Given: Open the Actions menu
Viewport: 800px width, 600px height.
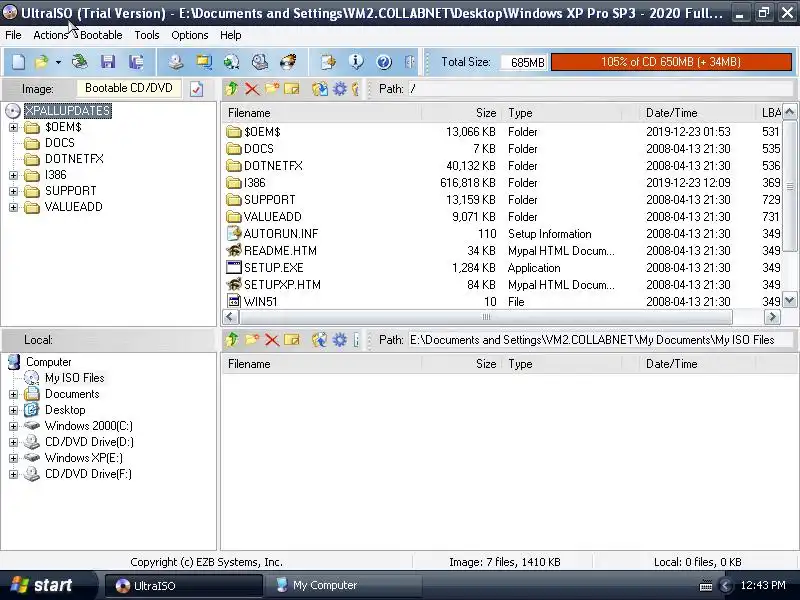Looking at the screenshot, I should [51, 35].
